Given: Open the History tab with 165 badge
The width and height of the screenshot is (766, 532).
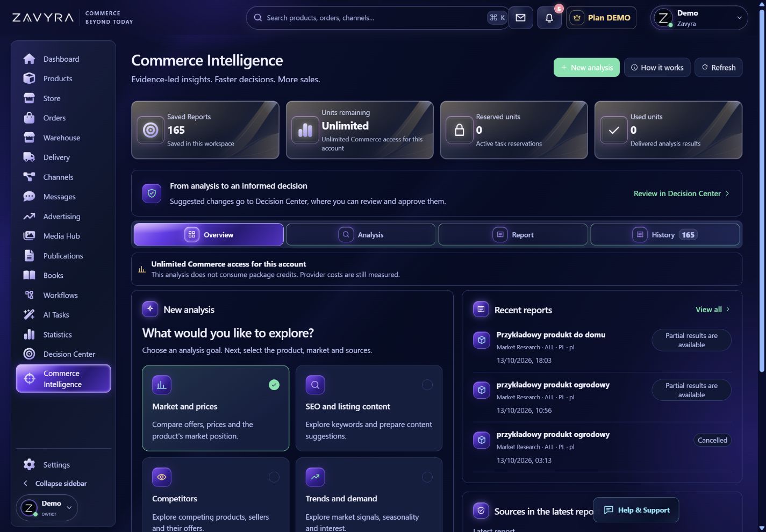Looking at the screenshot, I should click(x=665, y=235).
